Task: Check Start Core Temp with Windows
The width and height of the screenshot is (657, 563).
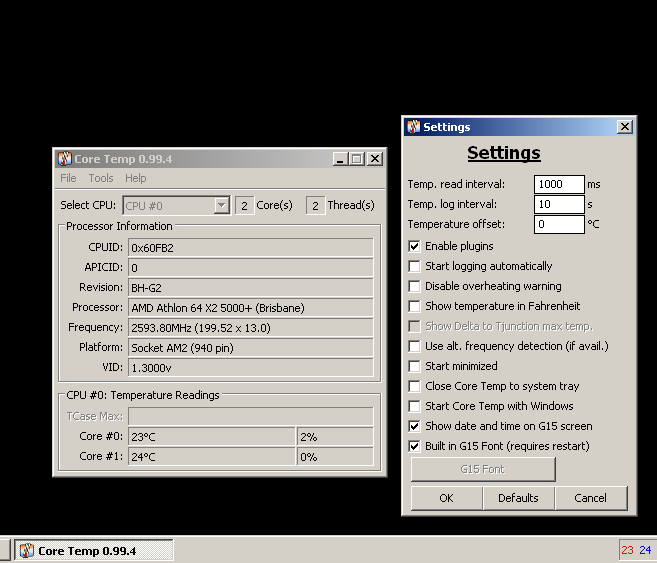Action: (x=414, y=406)
